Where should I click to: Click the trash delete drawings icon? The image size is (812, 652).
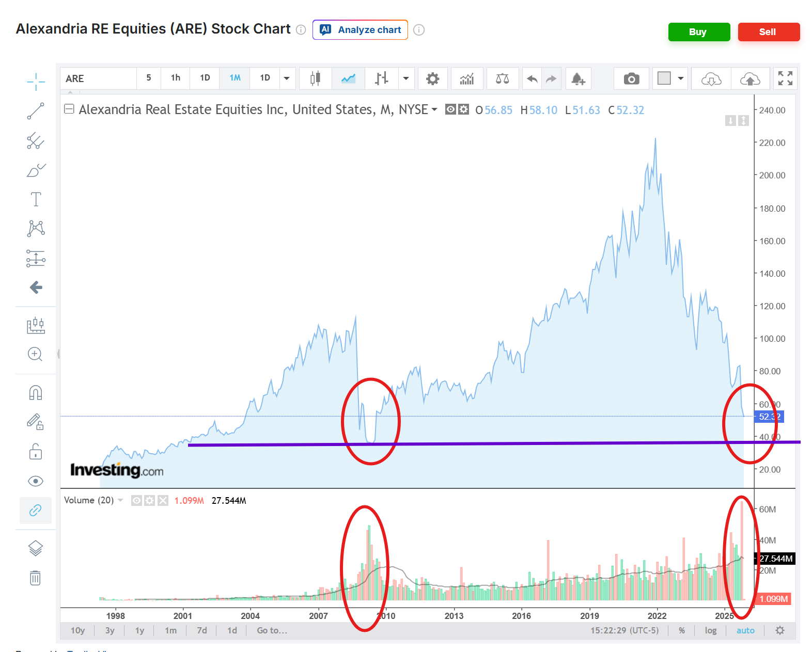[x=35, y=578]
